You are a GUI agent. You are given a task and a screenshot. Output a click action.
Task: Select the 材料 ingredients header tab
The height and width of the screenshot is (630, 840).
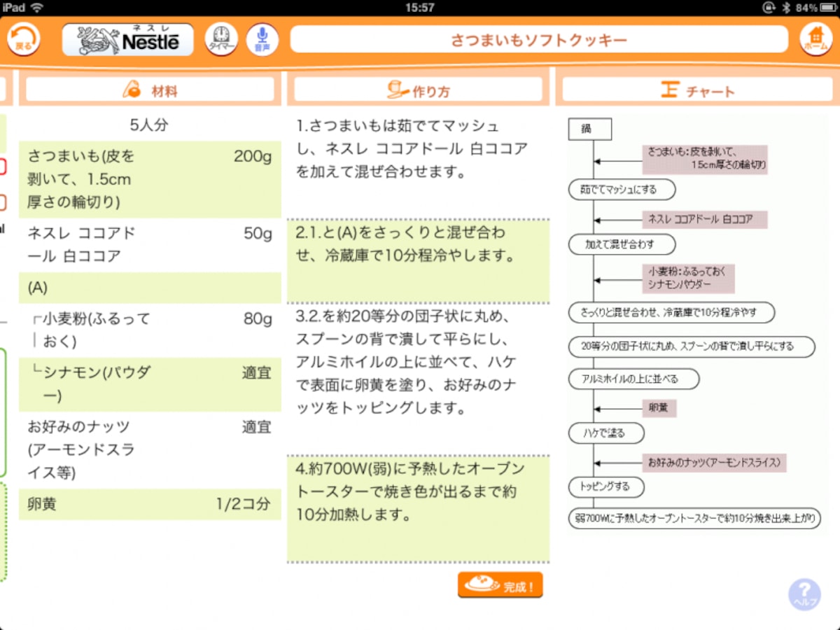150,90
